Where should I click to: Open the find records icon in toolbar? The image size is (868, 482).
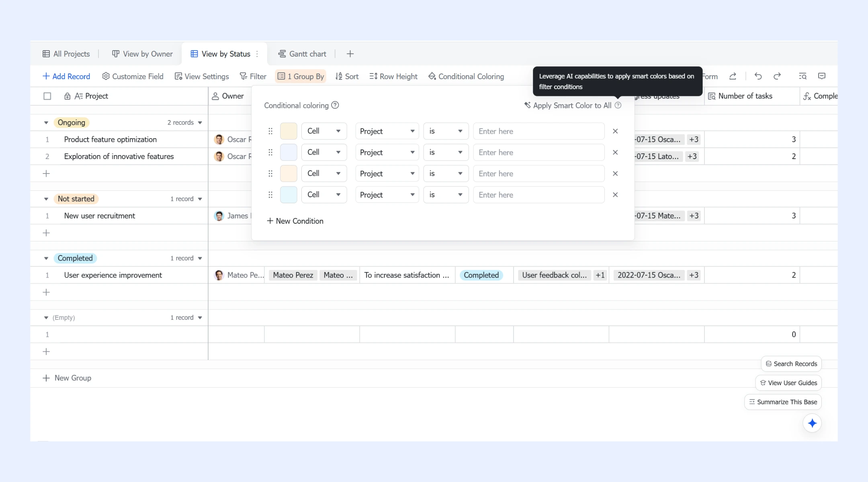pyautogui.click(x=802, y=76)
